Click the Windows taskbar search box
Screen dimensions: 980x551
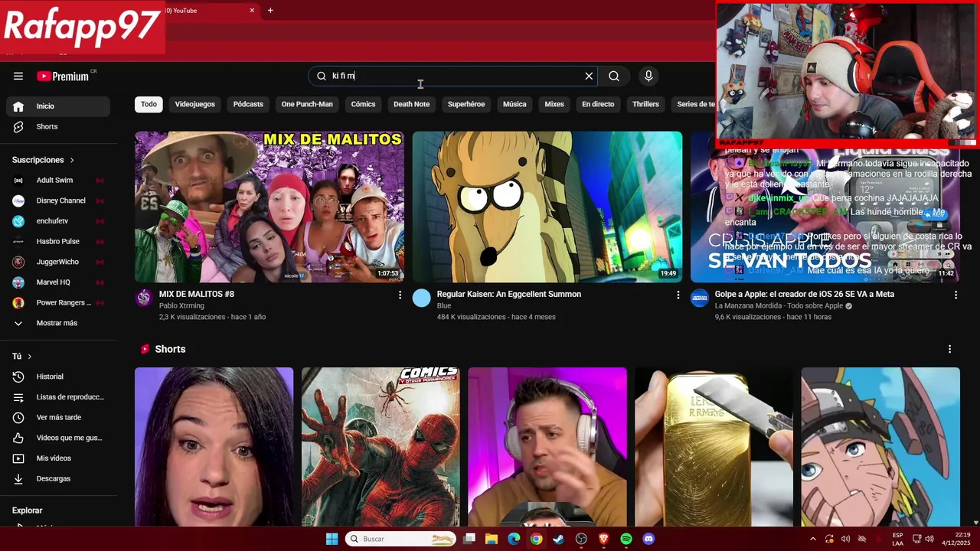[400, 539]
